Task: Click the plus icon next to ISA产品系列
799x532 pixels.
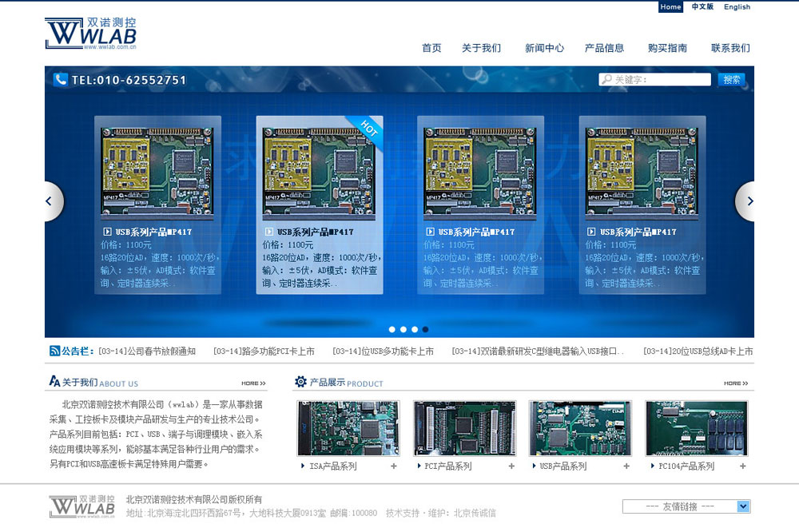Action: click(x=394, y=466)
